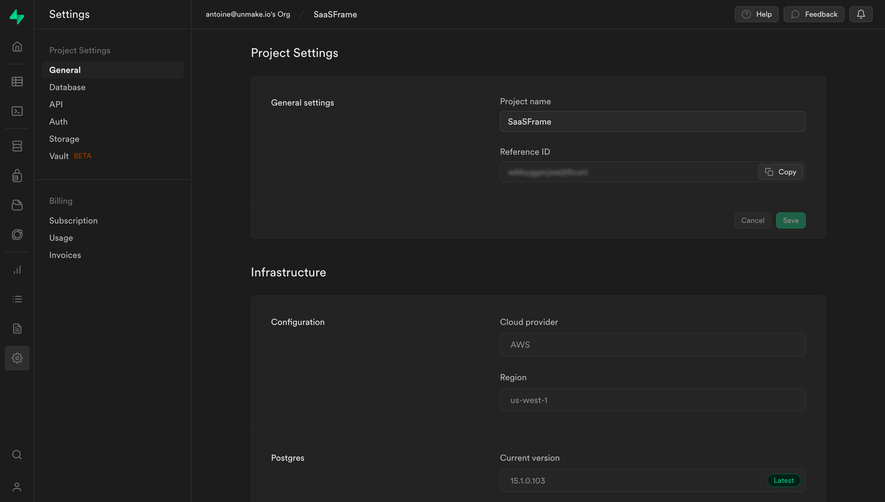Click SaaSFrame project breadcrumb
This screenshot has width=885, height=502.
[x=335, y=15]
